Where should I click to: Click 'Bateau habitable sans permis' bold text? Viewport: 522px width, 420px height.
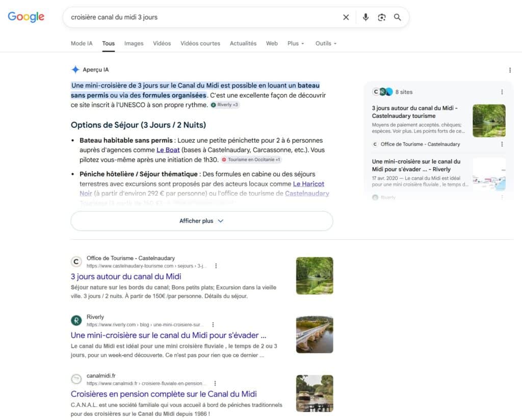126,141
